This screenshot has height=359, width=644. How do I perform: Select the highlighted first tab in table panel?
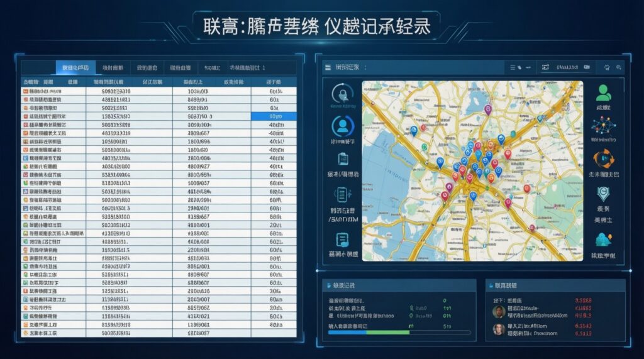point(75,67)
